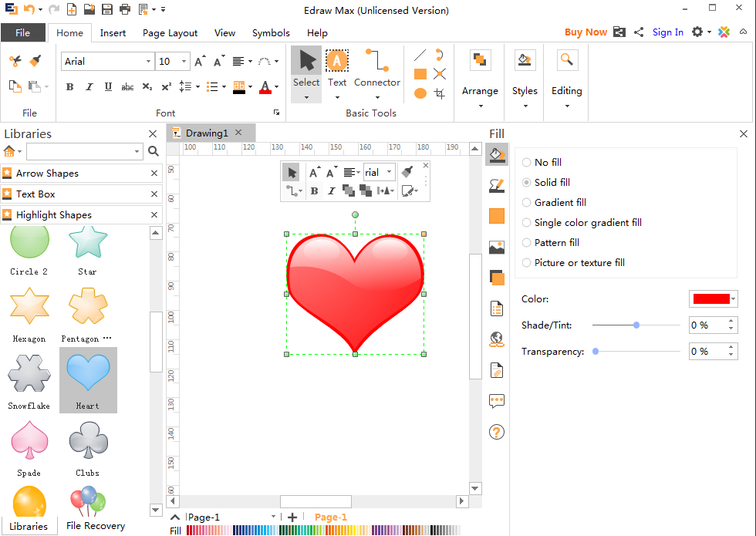The image size is (756, 536).
Task: Pick the crop tool in Basic Tools
Action: click(439, 93)
